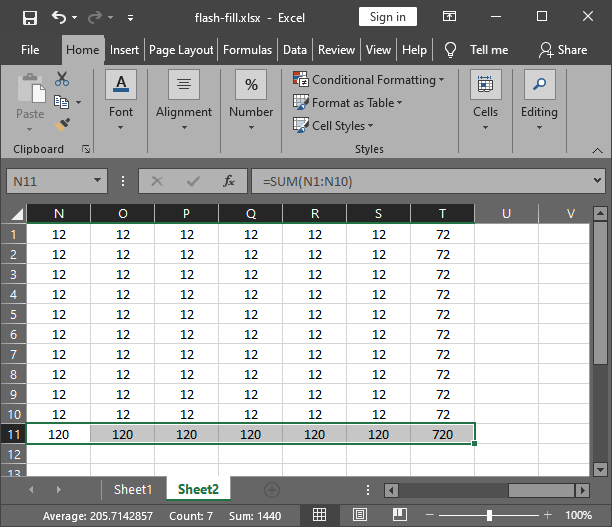Click the Redo arrow icon
This screenshot has height=527, width=612.
[94, 18]
